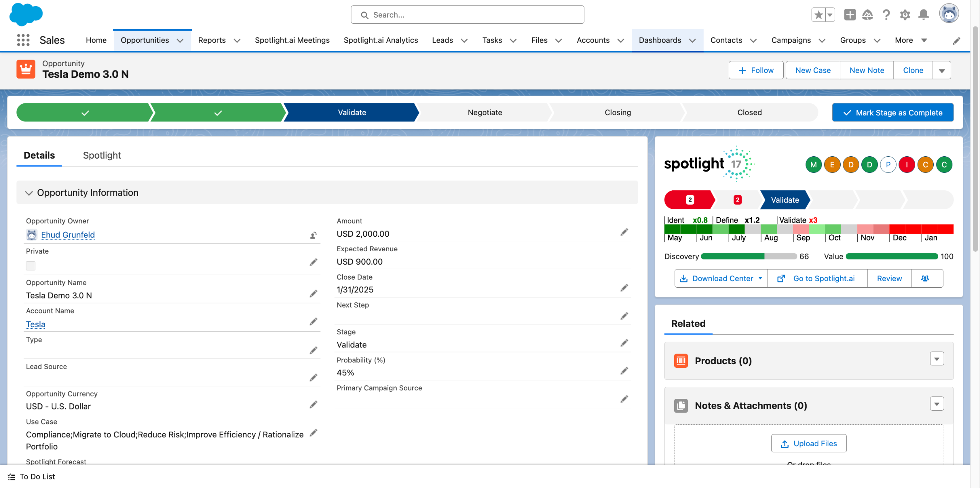Screen dimensions: 980x488
Task: Open the App Launcher grid icon
Action: (23, 40)
